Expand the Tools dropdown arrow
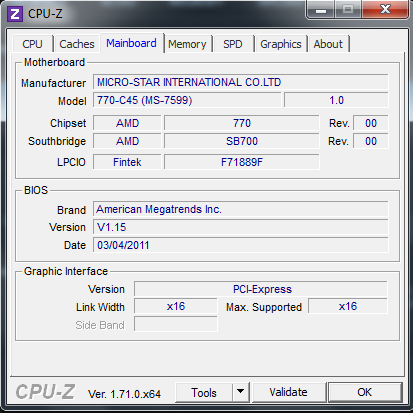This screenshot has width=413, height=414. pos(241,392)
